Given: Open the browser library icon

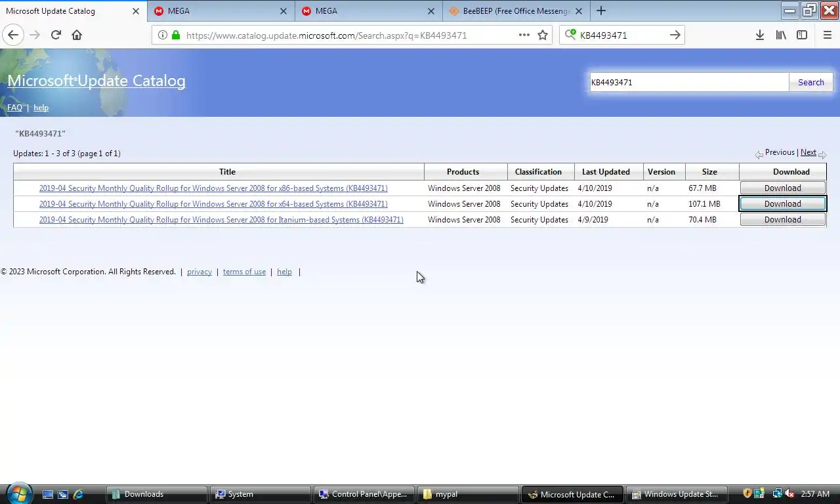Looking at the screenshot, I should click(780, 35).
